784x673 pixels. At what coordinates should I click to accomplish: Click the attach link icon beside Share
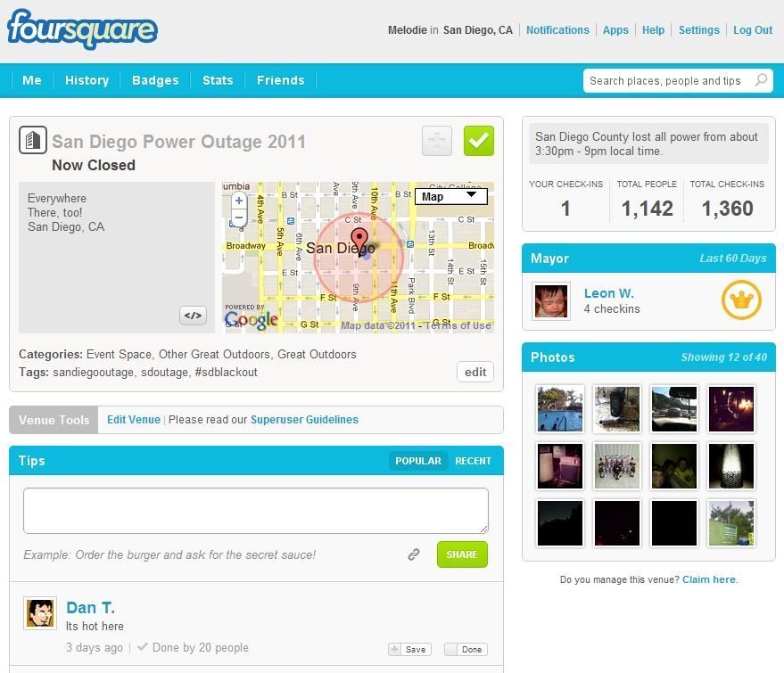(414, 554)
